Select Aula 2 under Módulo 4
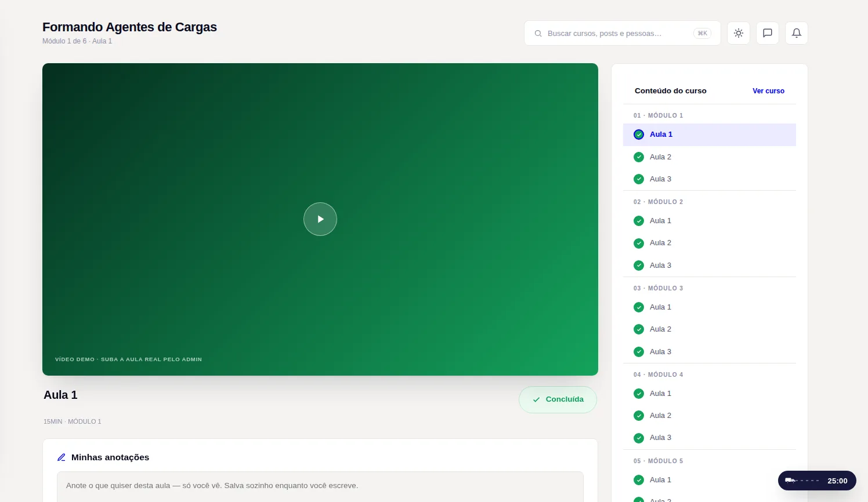 pos(710,416)
